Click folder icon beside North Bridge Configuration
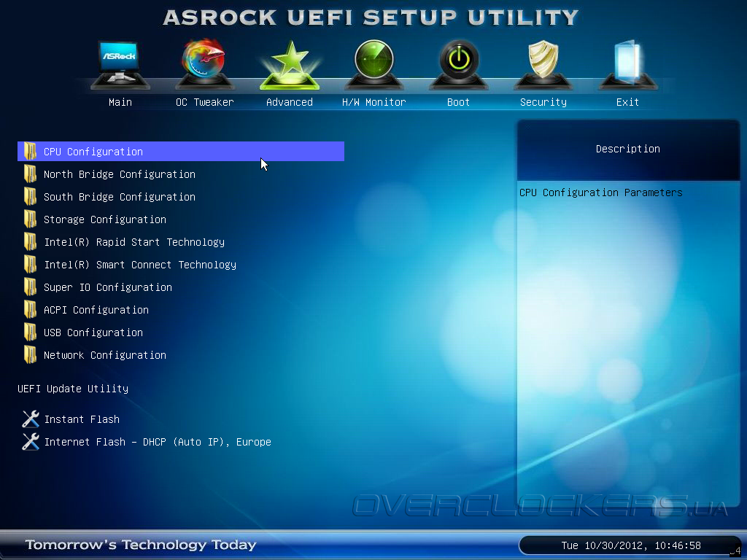The image size is (747, 560). pyautogui.click(x=30, y=174)
